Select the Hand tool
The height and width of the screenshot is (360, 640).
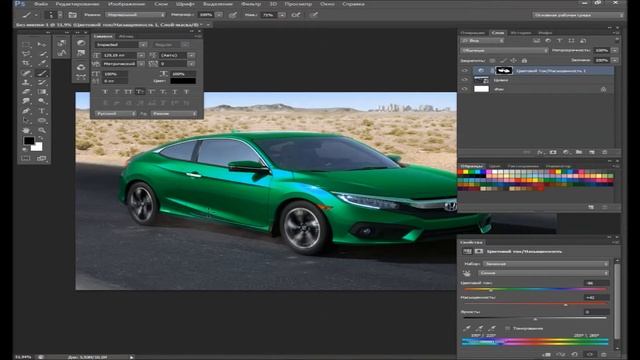click(26, 131)
